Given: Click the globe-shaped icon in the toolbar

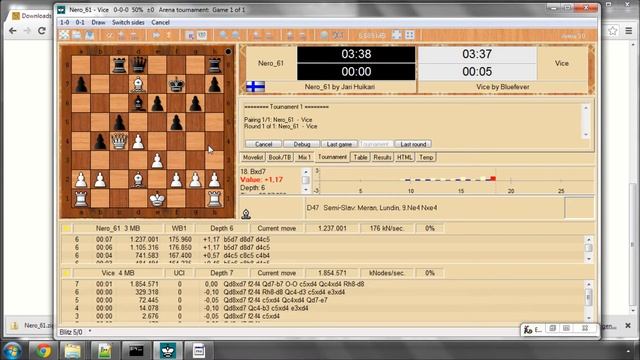Looking at the screenshot, I should 324,35.
